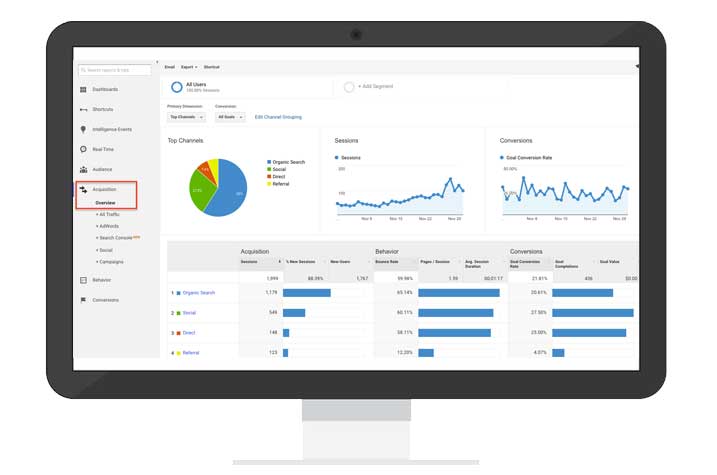Sort by Sessions column header
Image resolution: width=717 pixels, height=475 pixels.
(249, 262)
